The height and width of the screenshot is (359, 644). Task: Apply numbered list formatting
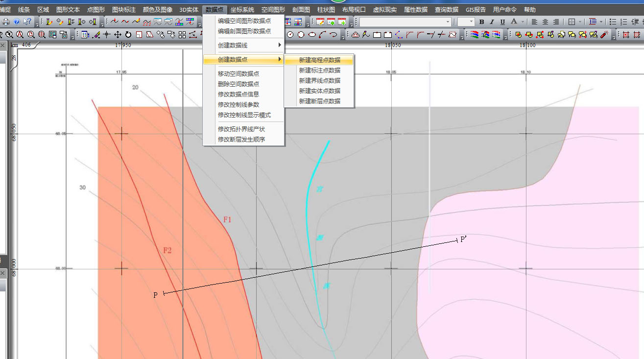624,22
